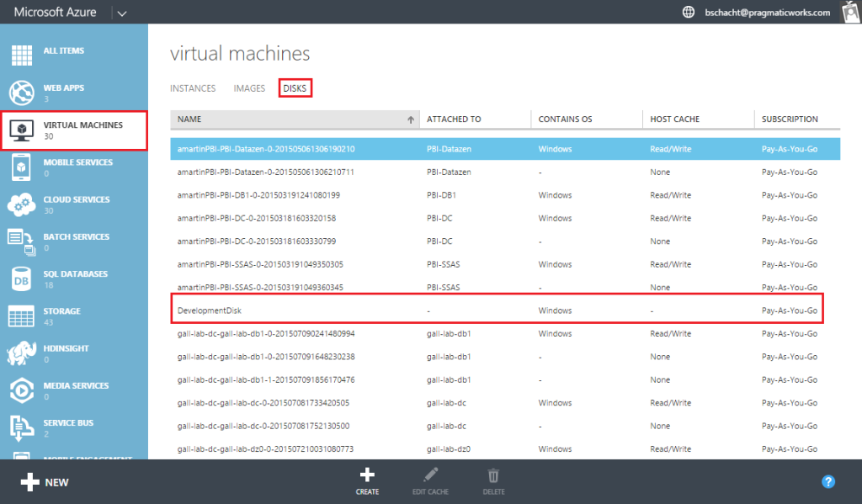Expand the Microsoft Azure chevron dropdown
This screenshot has width=862, height=504.
tap(122, 13)
